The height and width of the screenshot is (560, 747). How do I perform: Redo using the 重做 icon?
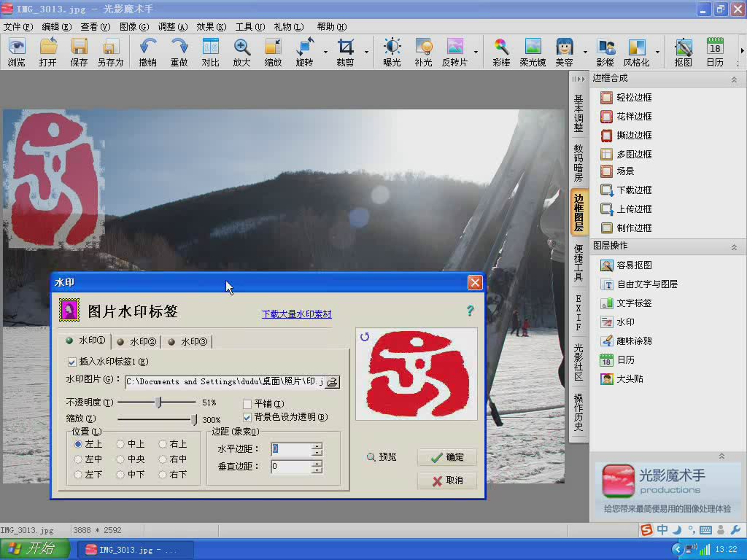[179, 52]
